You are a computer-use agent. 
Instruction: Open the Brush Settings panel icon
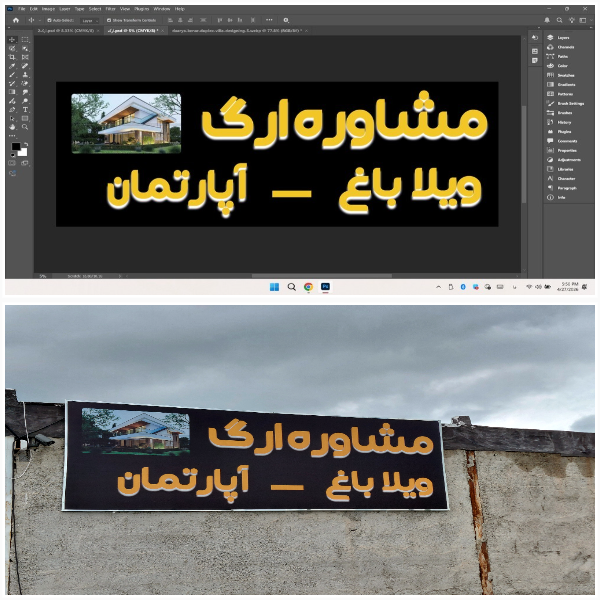pos(550,103)
